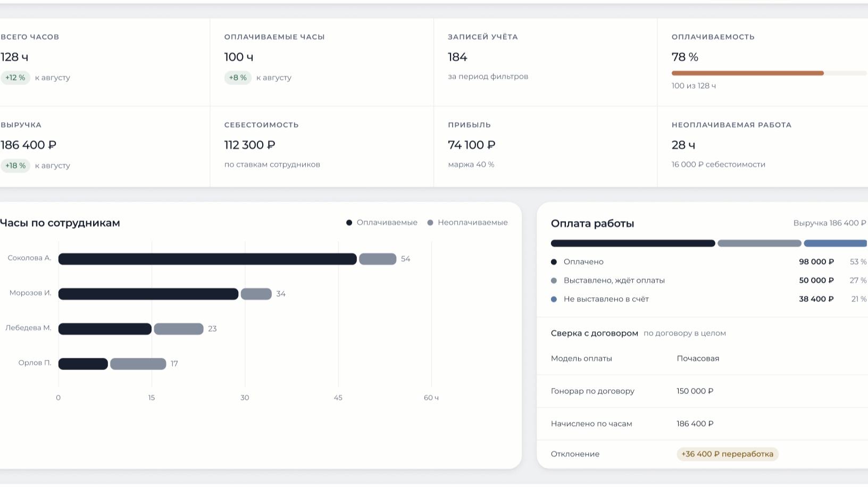Select the 100 ч billable hours value
The height and width of the screenshot is (487, 868).
239,57
